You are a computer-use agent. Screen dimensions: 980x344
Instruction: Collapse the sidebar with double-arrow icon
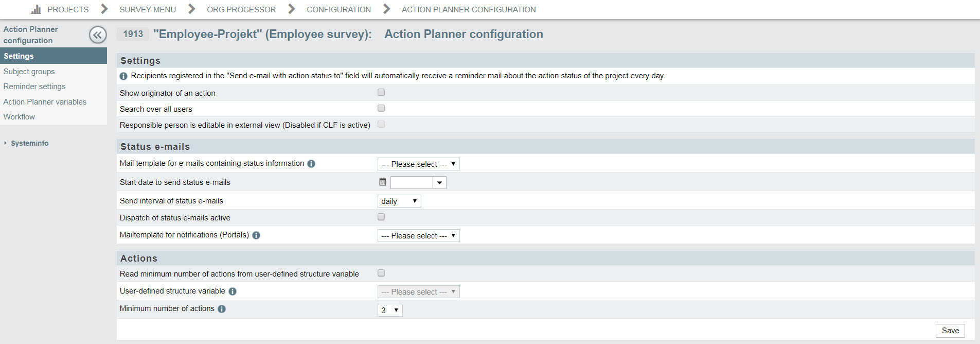(98, 35)
